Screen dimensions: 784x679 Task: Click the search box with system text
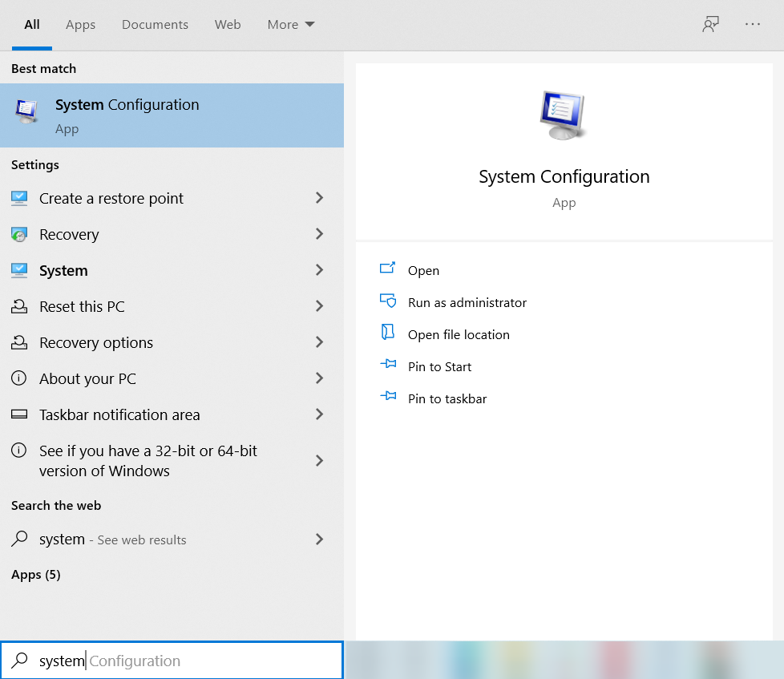pyautogui.click(x=172, y=661)
